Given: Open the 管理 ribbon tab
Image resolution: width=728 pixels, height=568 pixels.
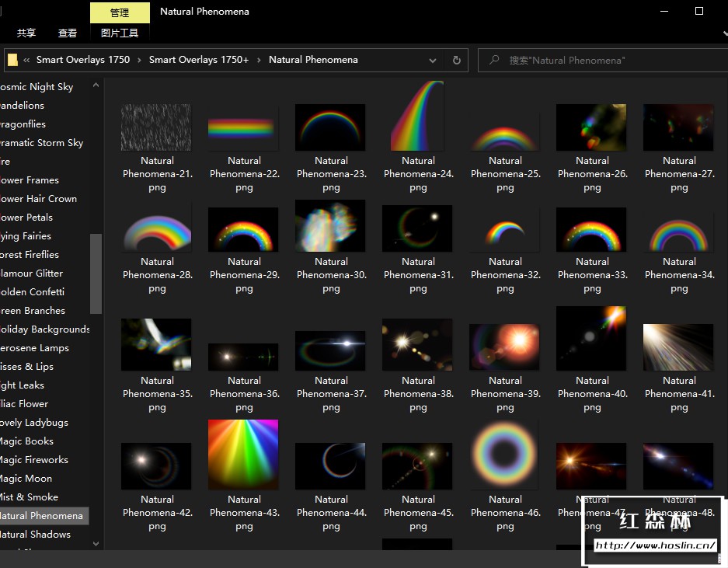Looking at the screenshot, I should click(x=120, y=12).
